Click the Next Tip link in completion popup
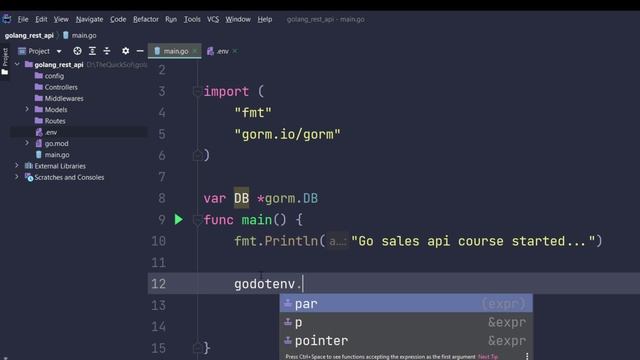This screenshot has height=360, width=640. click(x=488, y=357)
